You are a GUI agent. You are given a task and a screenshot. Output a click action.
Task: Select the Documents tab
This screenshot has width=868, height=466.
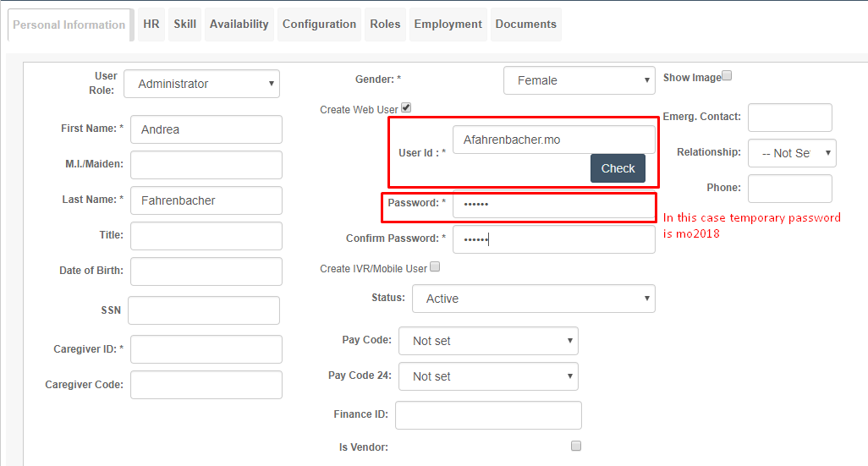tap(526, 25)
